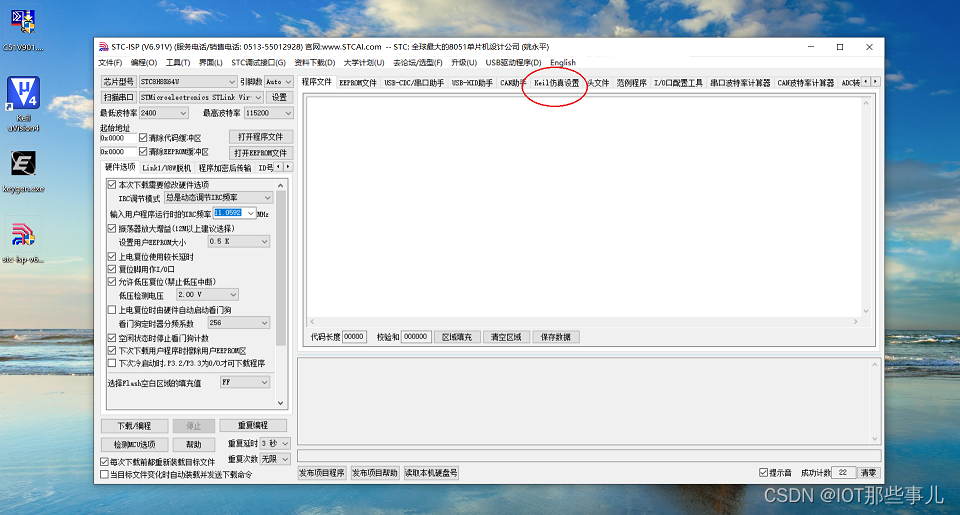Open the Keil uVision4 desktop shortcut

coord(23,104)
